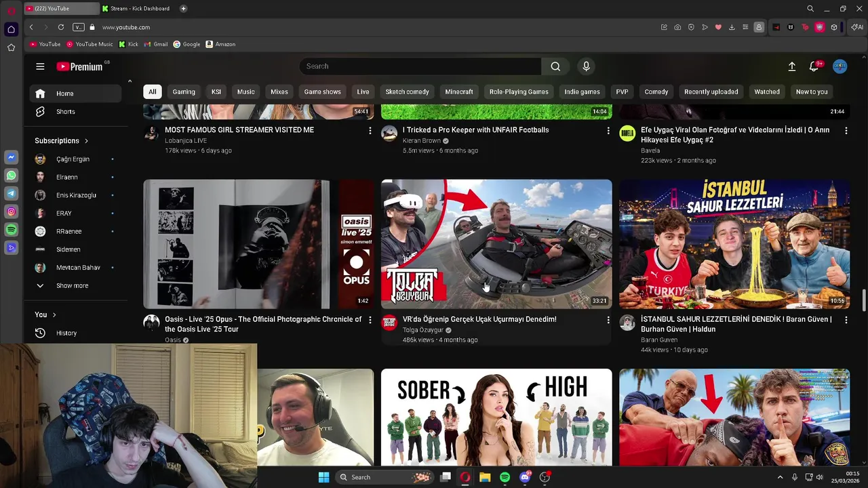Viewport: 868px width, 488px height.
Task: Switch to Stream - Kick Dashboard tab
Action: 137,9
